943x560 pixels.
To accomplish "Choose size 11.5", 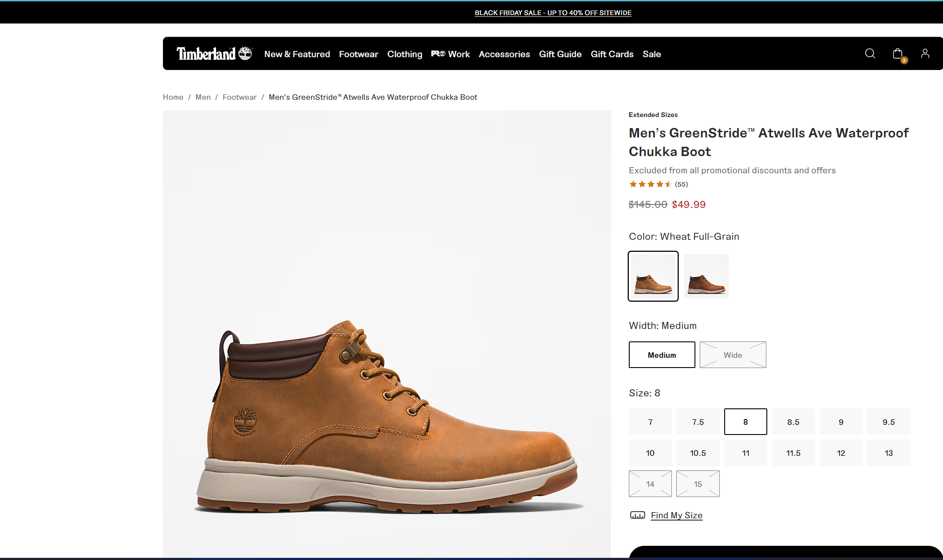I will pyautogui.click(x=793, y=453).
